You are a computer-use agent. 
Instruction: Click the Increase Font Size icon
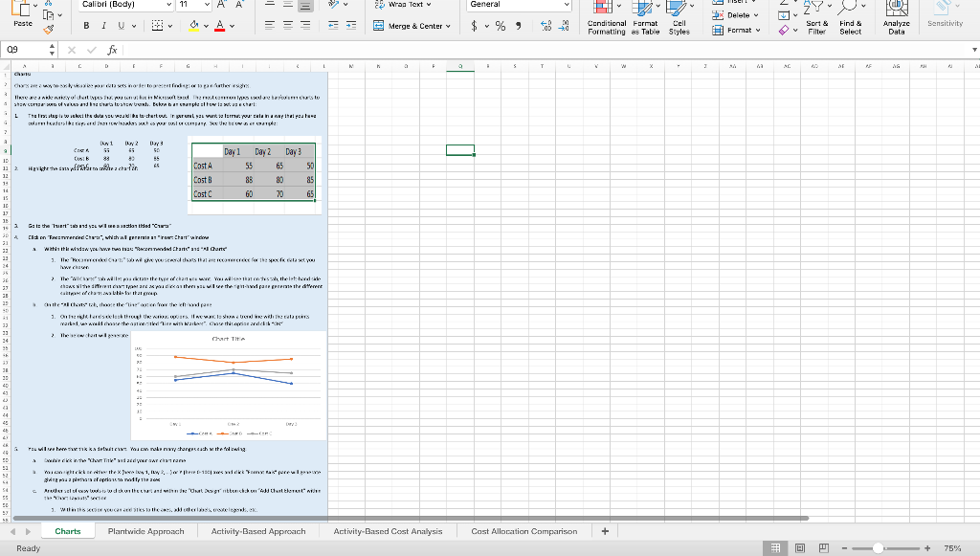click(x=221, y=5)
